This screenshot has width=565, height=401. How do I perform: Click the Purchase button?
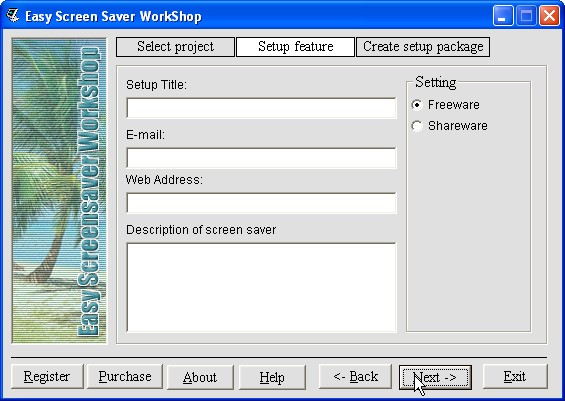(125, 377)
